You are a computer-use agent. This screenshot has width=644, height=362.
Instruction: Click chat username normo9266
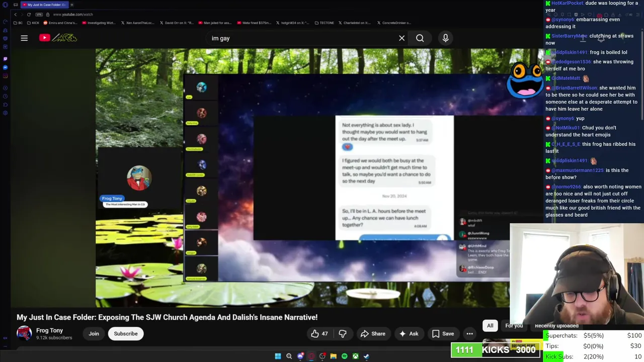pos(566,187)
